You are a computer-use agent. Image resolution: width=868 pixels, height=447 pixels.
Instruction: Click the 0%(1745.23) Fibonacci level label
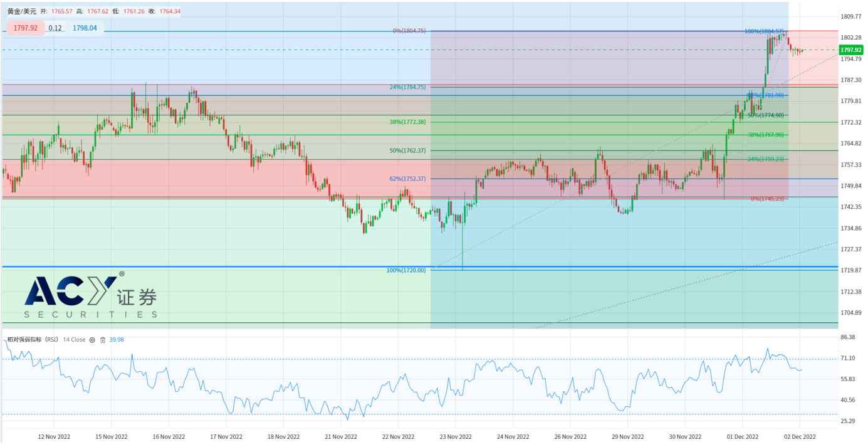click(x=767, y=199)
